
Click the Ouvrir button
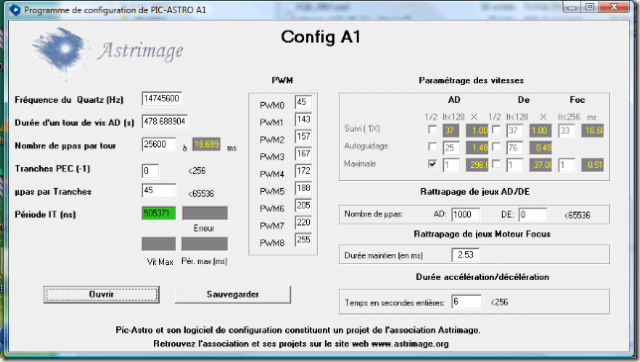tap(102, 294)
